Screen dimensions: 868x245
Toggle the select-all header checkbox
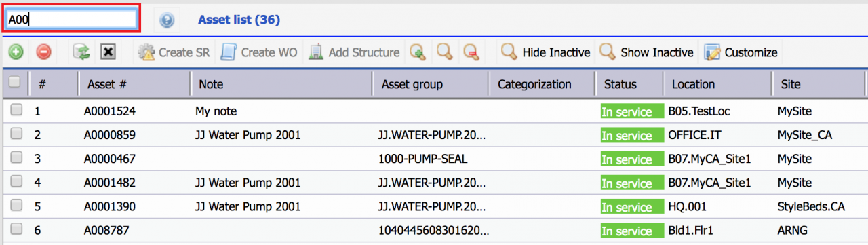click(15, 83)
